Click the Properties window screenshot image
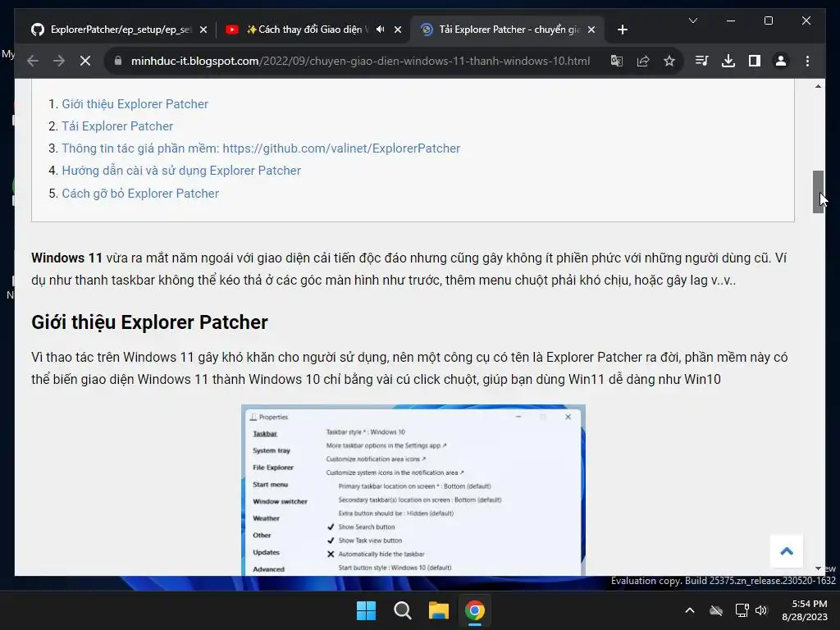Screen dimensions: 840x630 click(413, 491)
